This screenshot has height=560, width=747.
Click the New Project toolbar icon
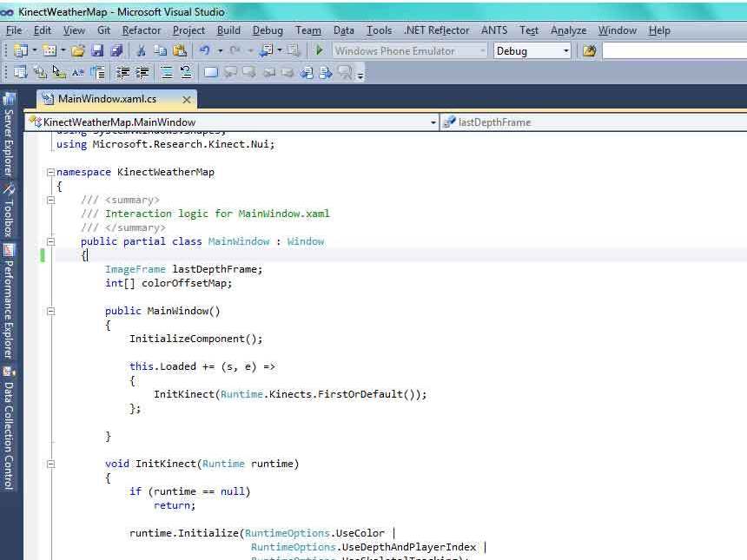[21, 50]
